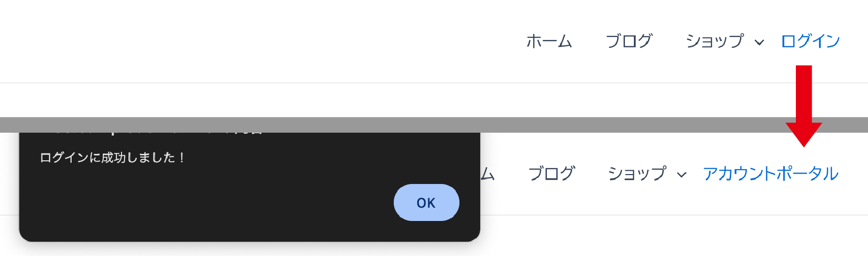Open the アカウントポータル link

click(x=771, y=174)
